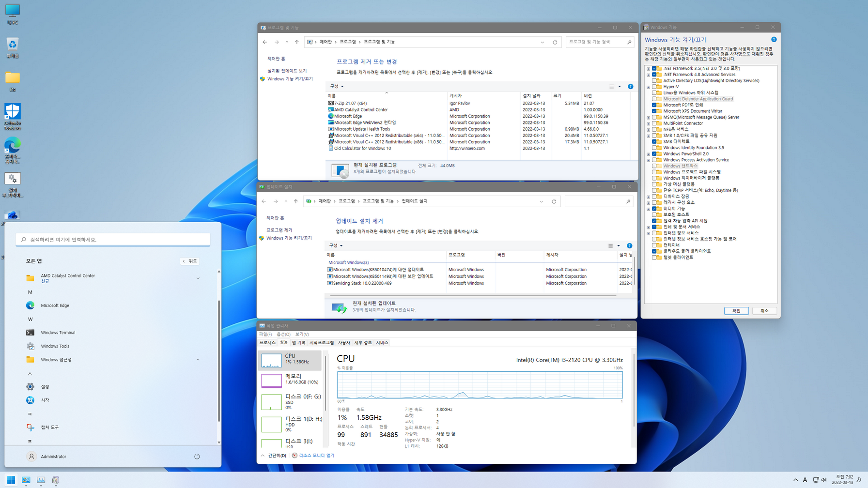This screenshot has height=488, width=868.
Task: Click the Windows Start button on taskbar
Action: (x=11, y=480)
